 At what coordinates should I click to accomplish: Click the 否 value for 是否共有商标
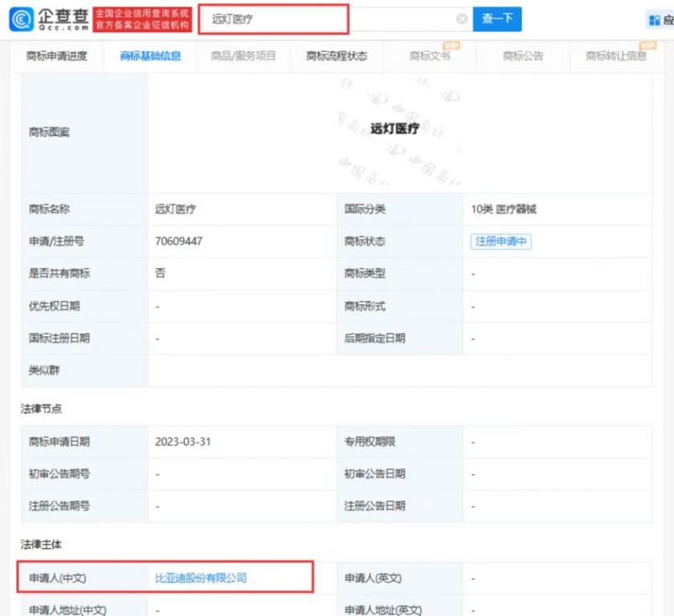click(160, 273)
